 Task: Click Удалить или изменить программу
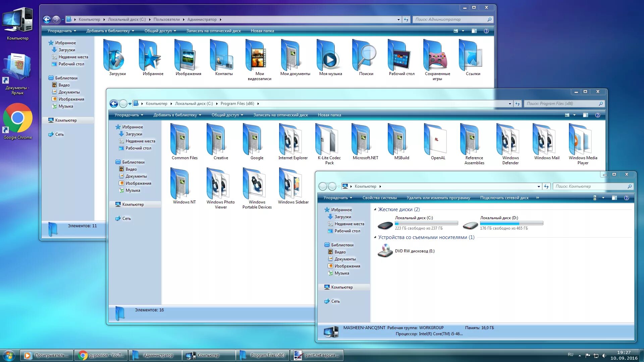coord(438,198)
